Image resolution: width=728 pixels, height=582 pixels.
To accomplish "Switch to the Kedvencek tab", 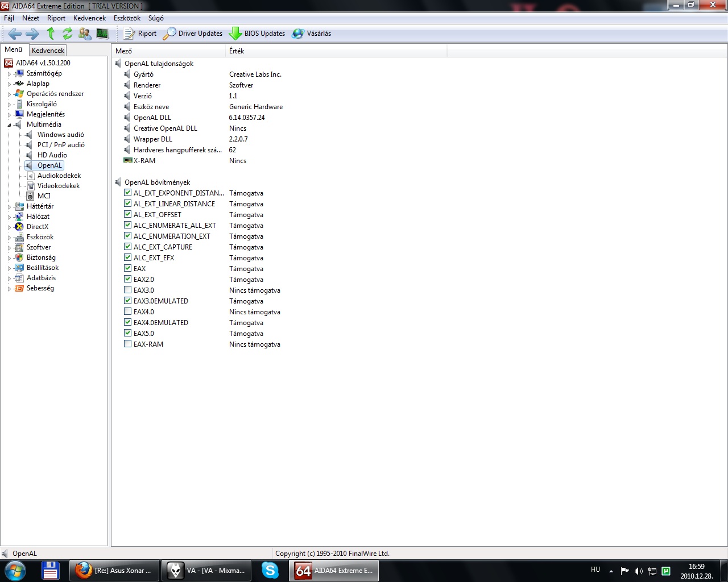I will pyautogui.click(x=48, y=51).
